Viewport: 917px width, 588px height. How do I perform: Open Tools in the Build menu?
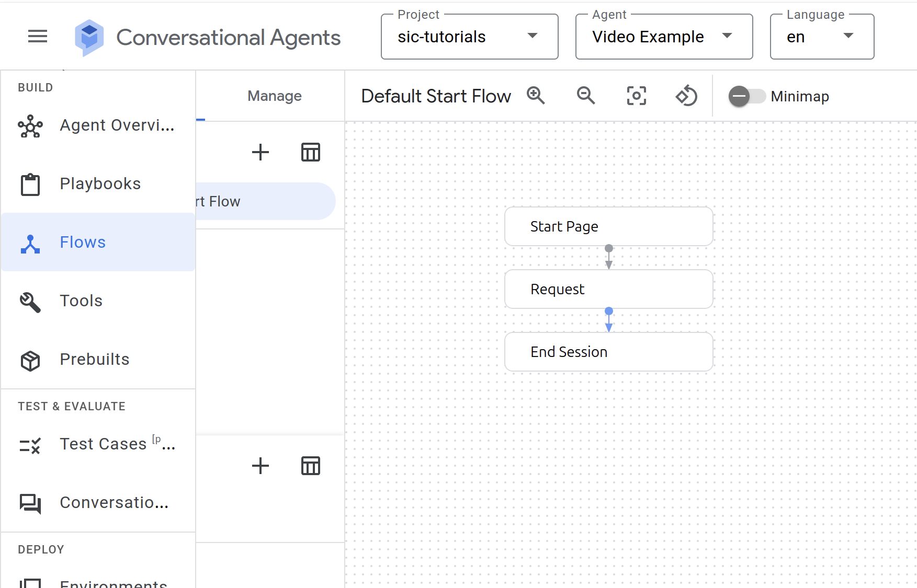pyautogui.click(x=81, y=301)
